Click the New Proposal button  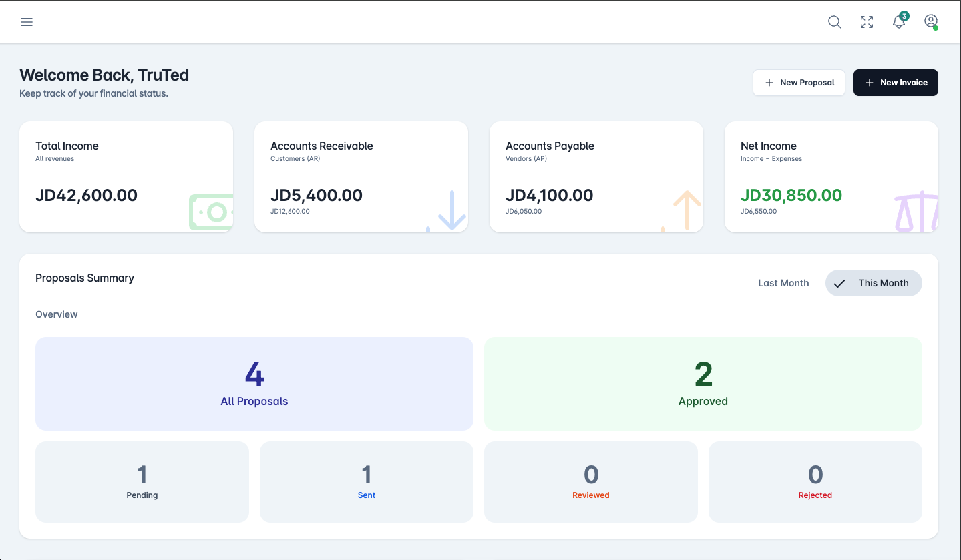pyautogui.click(x=799, y=83)
